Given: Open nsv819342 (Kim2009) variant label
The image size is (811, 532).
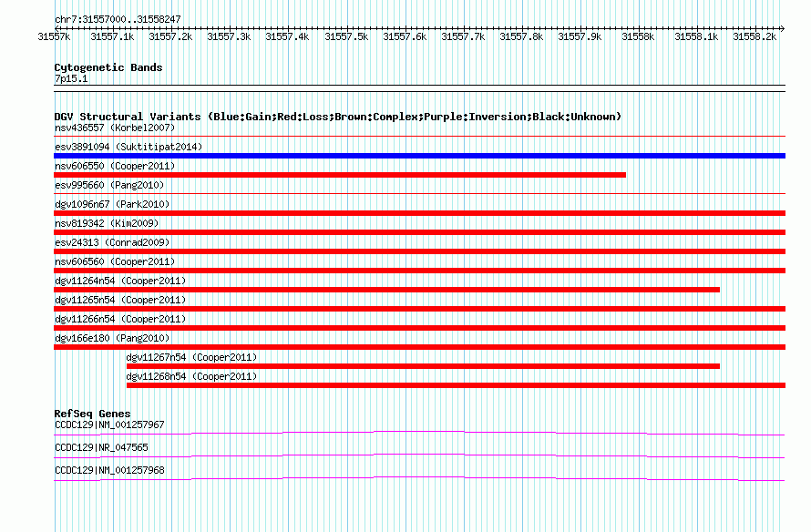Looking at the screenshot, I should coord(107,223).
